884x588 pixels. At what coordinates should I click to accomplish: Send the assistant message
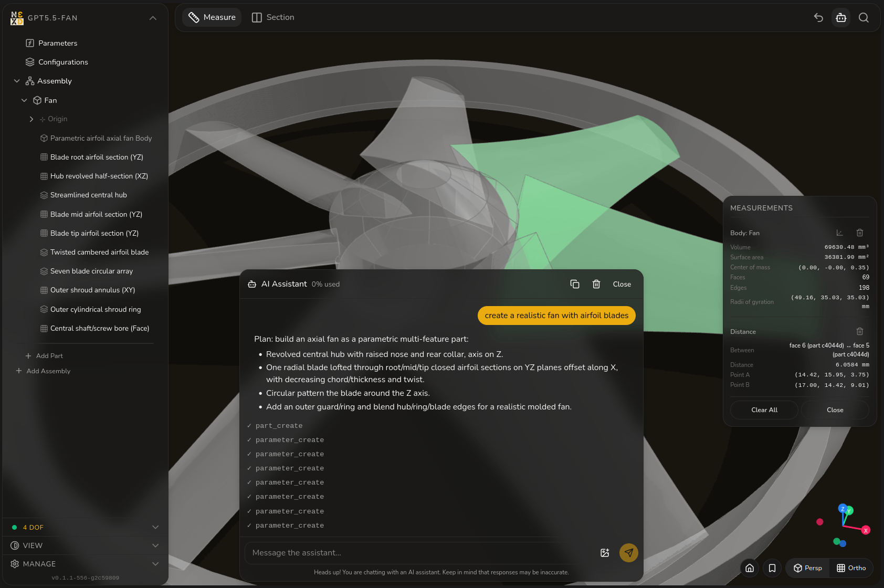pyautogui.click(x=629, y=553)
